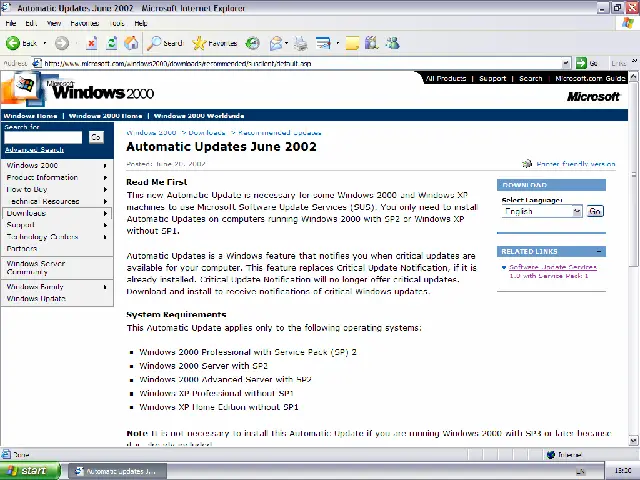Open the Favorites star toolbar button
Screen dimensions: 640x480
pyautogui.click(x=215, y=43)
